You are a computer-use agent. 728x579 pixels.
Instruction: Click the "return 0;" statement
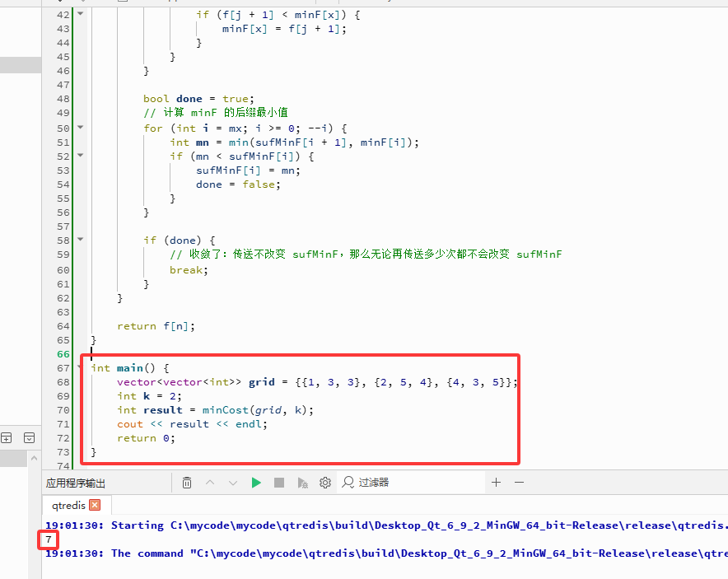146,438
